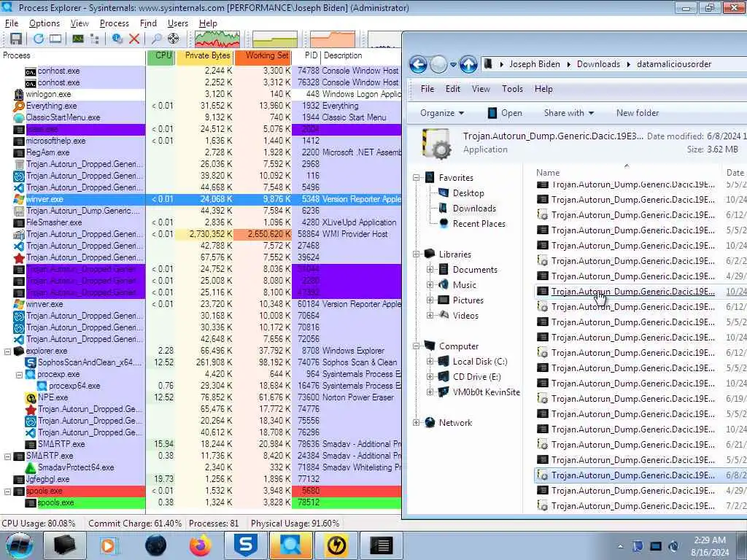Collapse the procexp.exe process branch
The image size is (747, 560).
(20, 375)
